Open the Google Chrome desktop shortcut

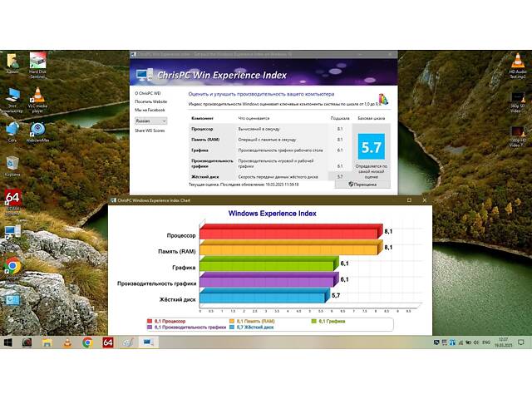pyautogui.click(x=12, y=268)
